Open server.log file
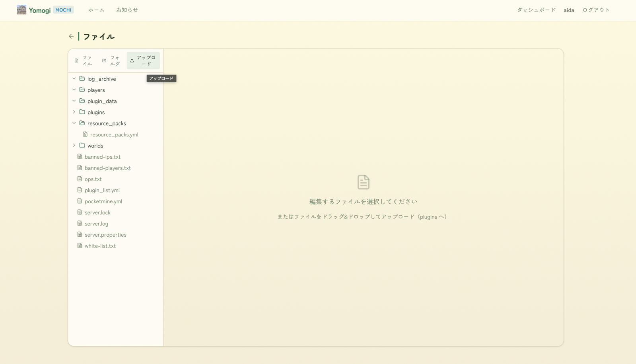The image size is (636, 364). [x=96, y=224]
